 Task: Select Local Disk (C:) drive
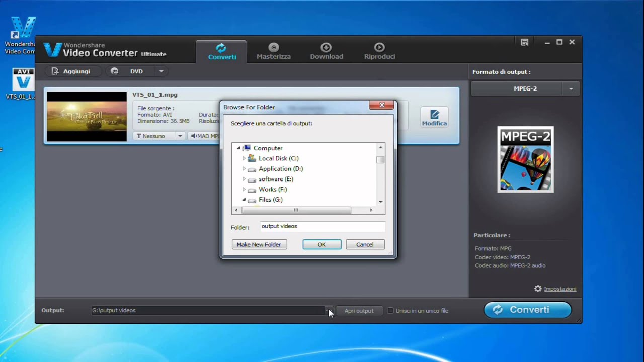coord(278,158)
